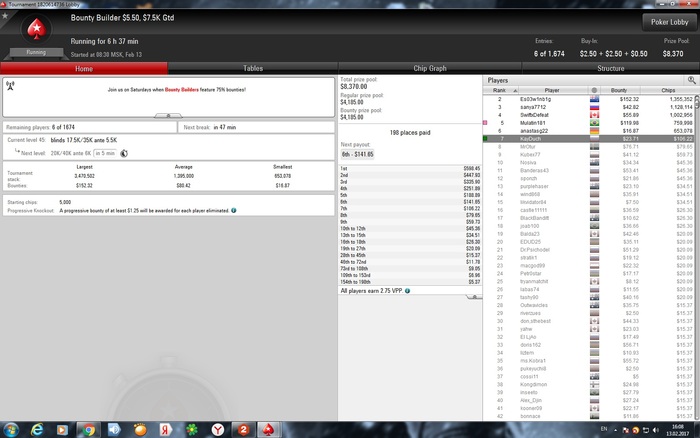Click the Poker Lobby button
700x438 pixels.
(x=669, y=22)
